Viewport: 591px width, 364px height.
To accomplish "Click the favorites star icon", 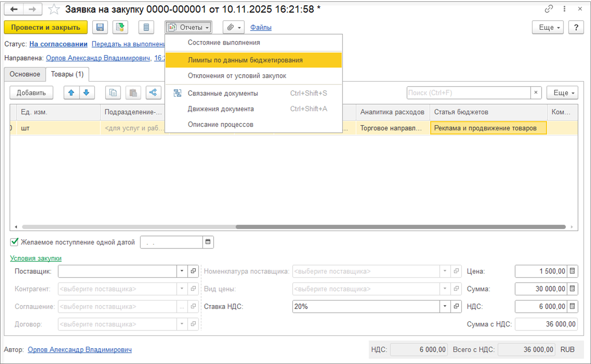I will click(54, 10).
